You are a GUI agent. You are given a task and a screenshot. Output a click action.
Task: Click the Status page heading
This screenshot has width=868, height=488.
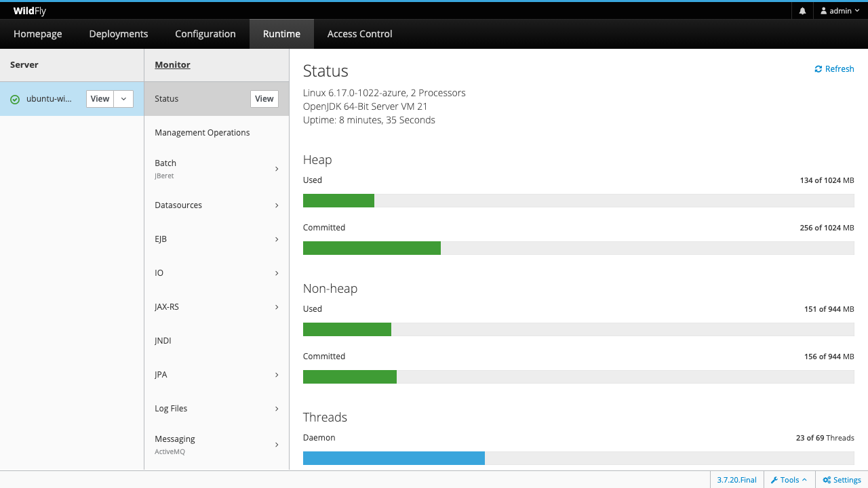click(325, 71)
